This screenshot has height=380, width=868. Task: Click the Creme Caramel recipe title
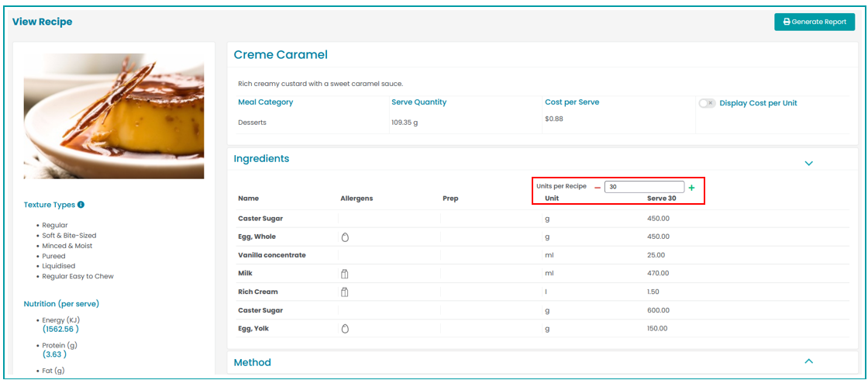(x=281, y=55)
